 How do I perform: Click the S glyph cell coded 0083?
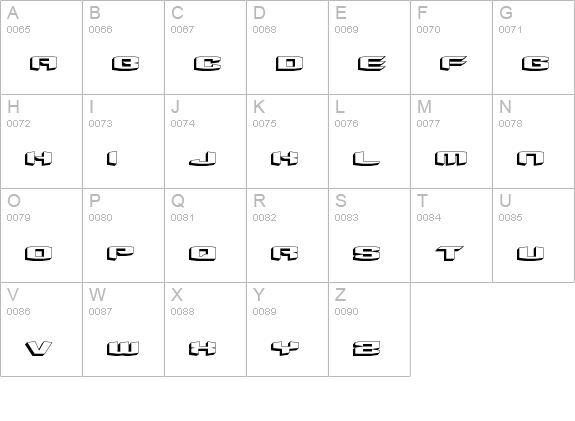coord(369,235)
